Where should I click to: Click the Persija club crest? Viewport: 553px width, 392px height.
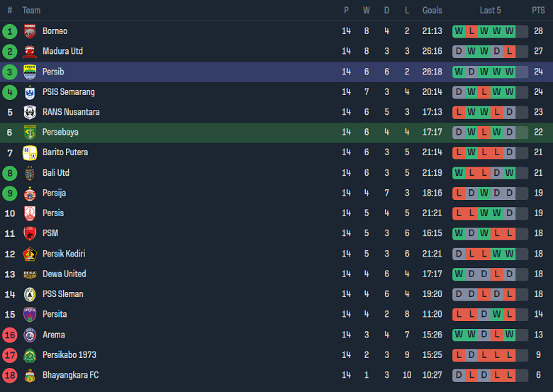(x=30, y=193)
